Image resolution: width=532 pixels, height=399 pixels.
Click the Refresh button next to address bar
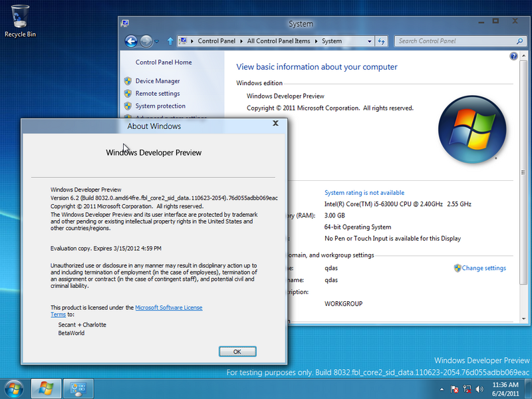click(381, 41)
